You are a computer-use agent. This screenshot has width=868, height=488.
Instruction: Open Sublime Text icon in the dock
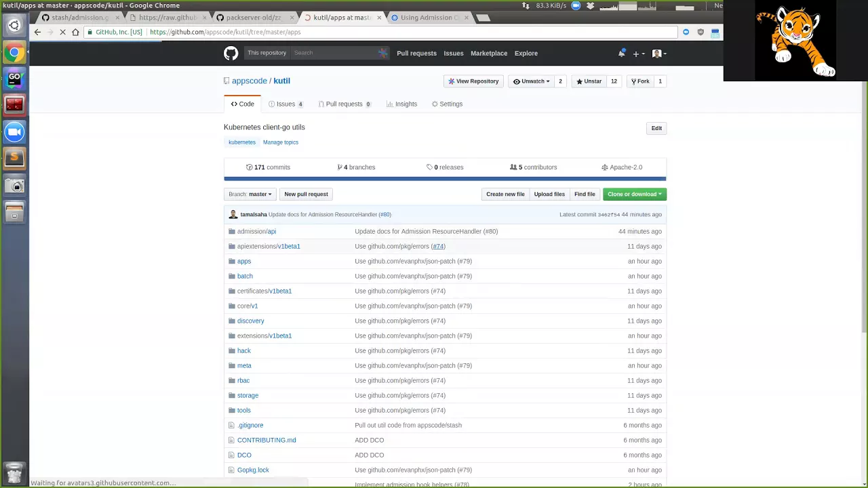(x=14, y=158)
